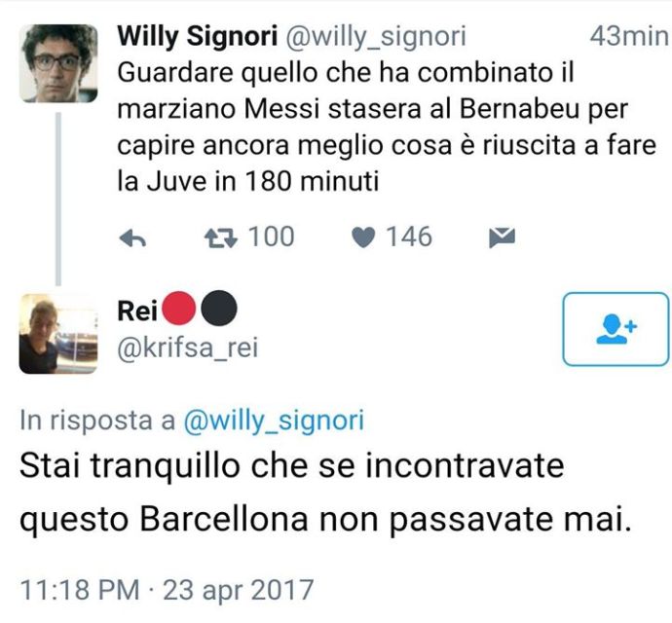Click the black circle emoji next to Rei
The width and height of the screenshot is (672, 623).
219,309
